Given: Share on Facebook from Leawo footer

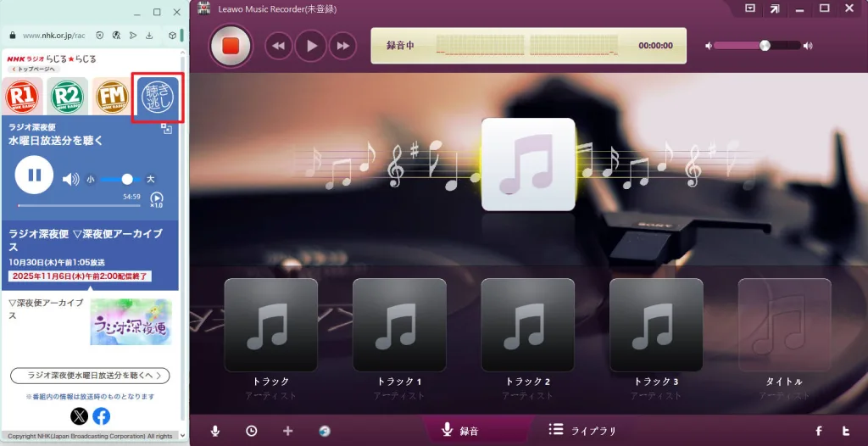Looking at the screenshot, I should pos(819,431).
